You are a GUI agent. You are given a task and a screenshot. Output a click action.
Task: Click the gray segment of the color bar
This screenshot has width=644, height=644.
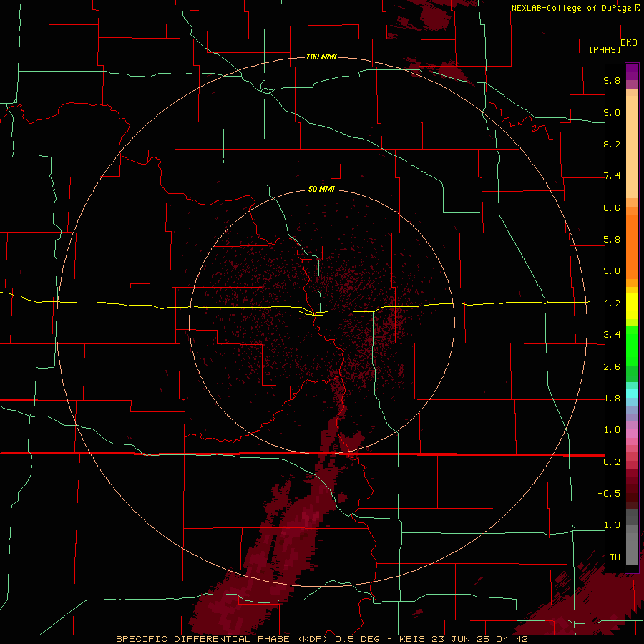pos(632,537)
